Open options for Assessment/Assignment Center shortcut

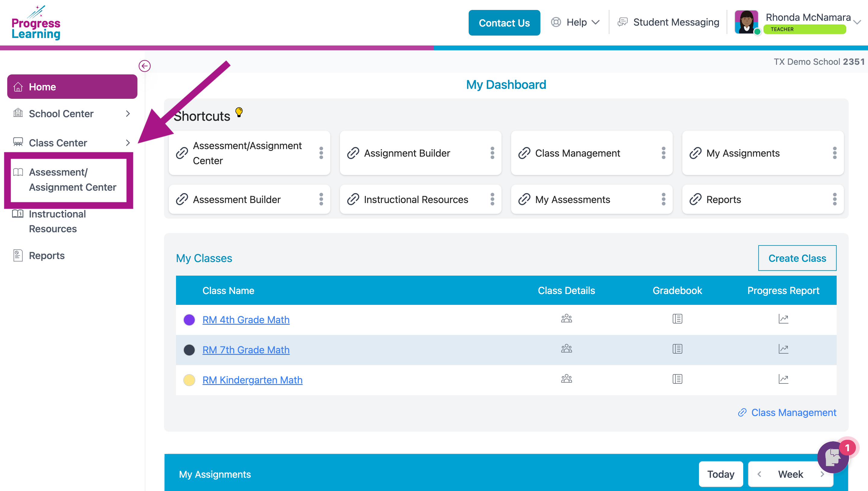[x=321, y=153]
